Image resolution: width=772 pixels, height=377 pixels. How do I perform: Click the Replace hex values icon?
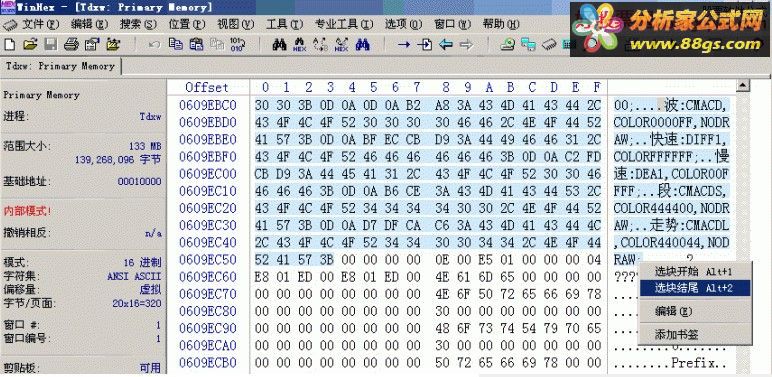[x=341, y=45]
